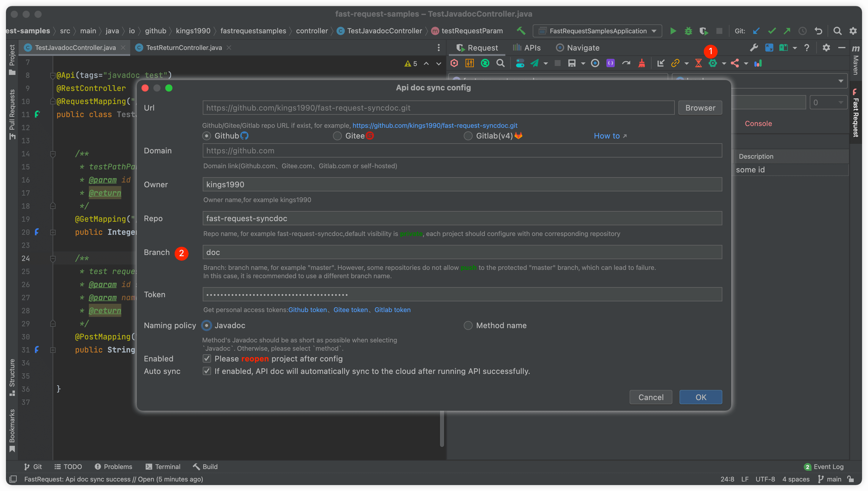
Task: Click the share icon in Fast Request toolbar
Action: click(735, 63)
